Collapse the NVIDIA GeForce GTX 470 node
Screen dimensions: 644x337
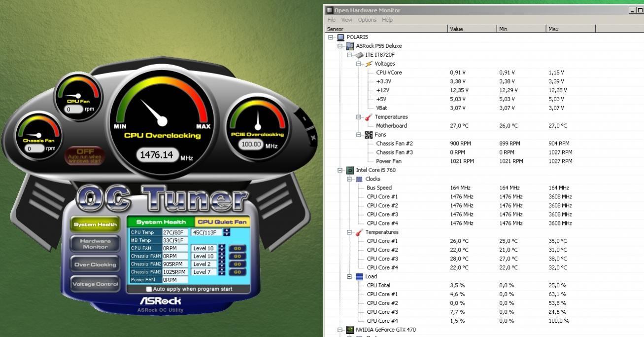[x=339, y=330]
